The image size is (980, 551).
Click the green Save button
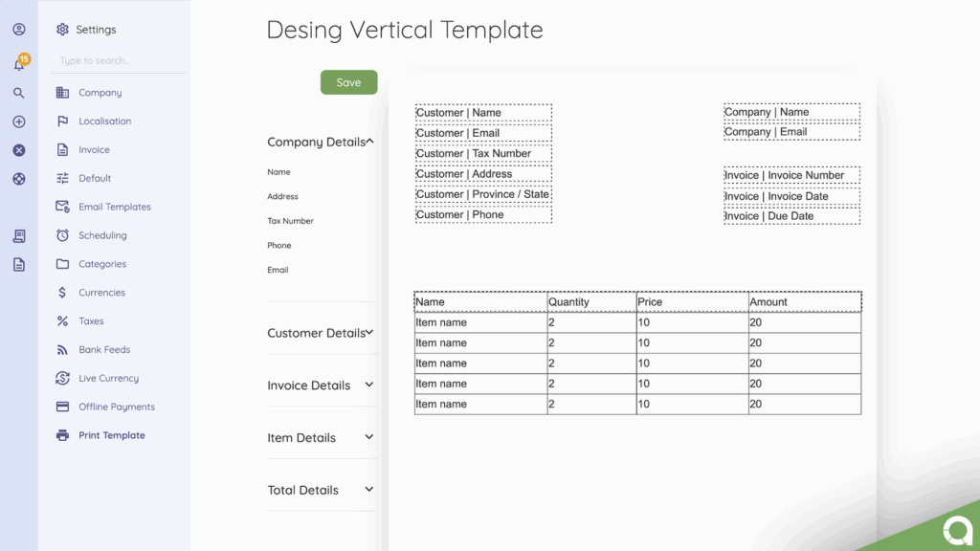click(348, 82)
